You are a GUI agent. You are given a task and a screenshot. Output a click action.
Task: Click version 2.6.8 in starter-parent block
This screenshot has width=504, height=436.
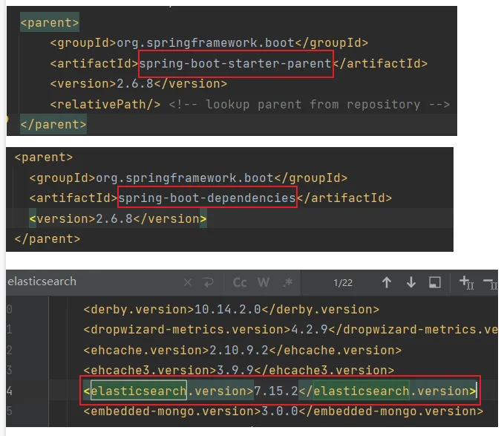click(x=139, y=84)
